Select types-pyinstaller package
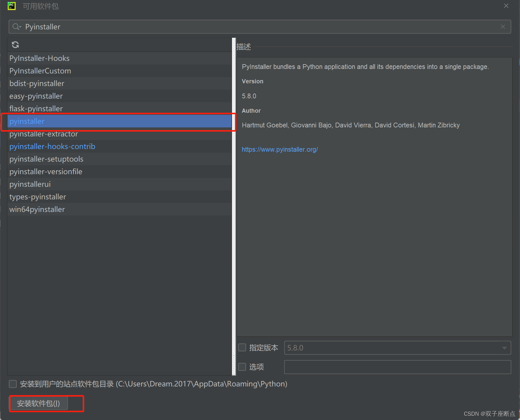This screenshot has width=520, height=420. tap(120, 197)
